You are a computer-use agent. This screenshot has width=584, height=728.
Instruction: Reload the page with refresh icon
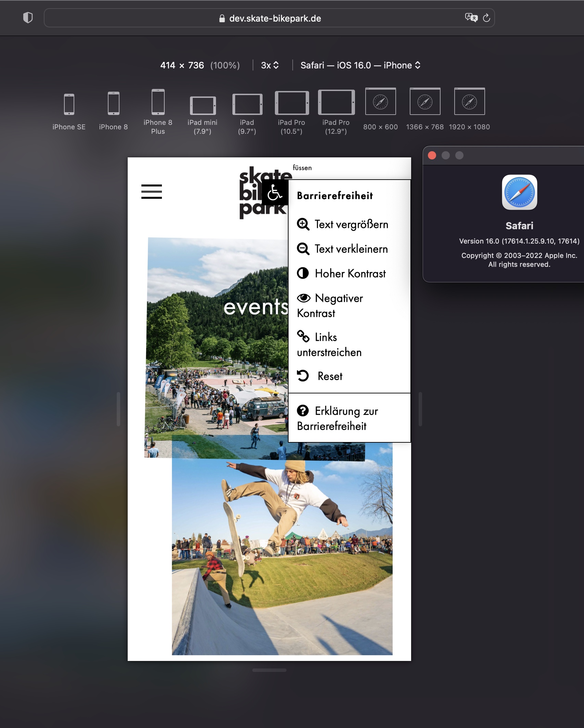click(486, 18)
